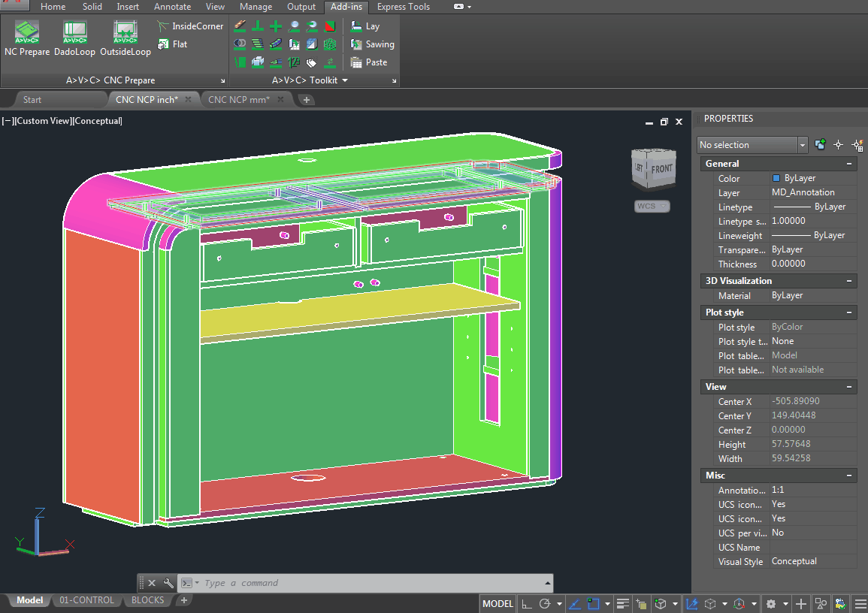This screenshot has width=868, height=613.
Task: Click the ViewCube FRONT face
Action: 661,169
